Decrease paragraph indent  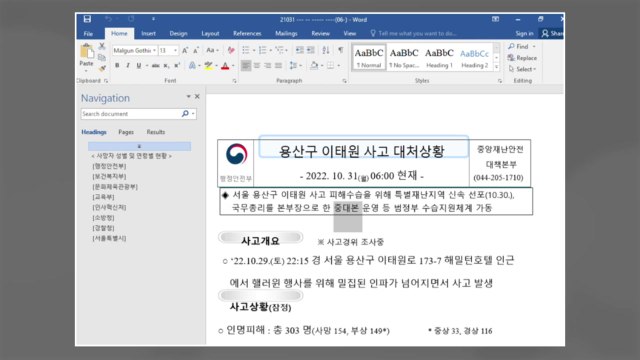(x=300, y=50)
